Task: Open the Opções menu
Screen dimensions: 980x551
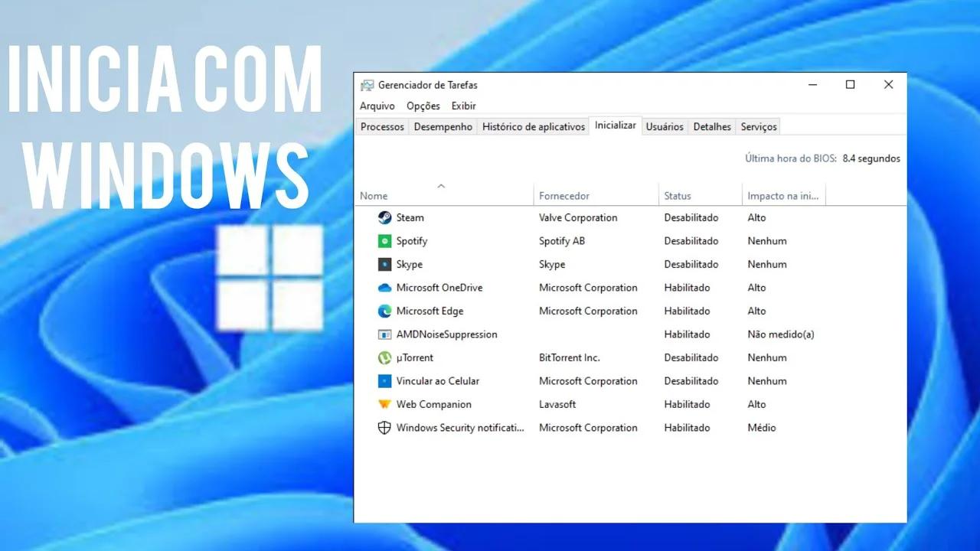Action: pyautogui.click(x=423, y=106)
